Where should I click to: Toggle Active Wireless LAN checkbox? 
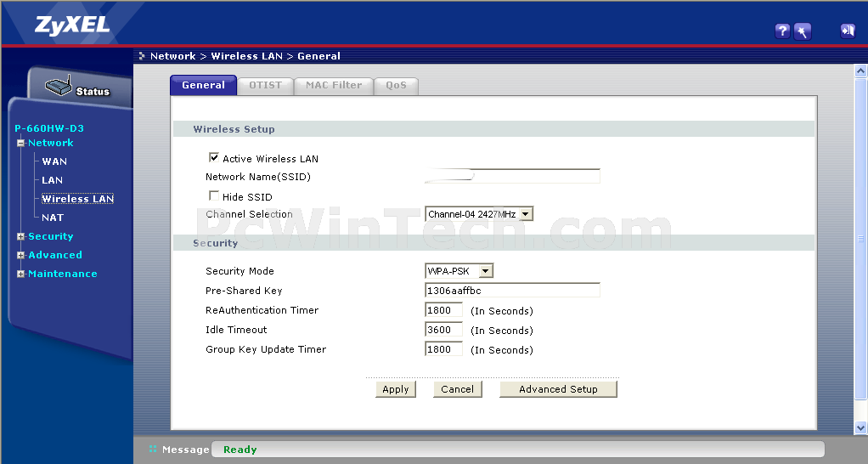(x=214, y=158)
